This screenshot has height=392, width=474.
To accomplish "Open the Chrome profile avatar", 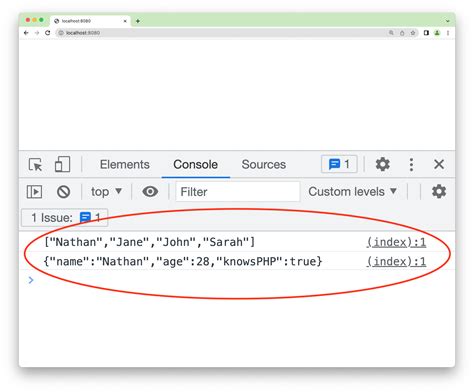I will [437, 33].
